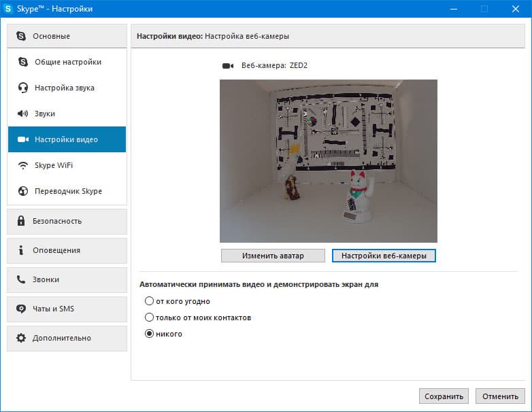Click the gear icon beside Дополнительно
The image size is (532, 412).
(21, 338)
